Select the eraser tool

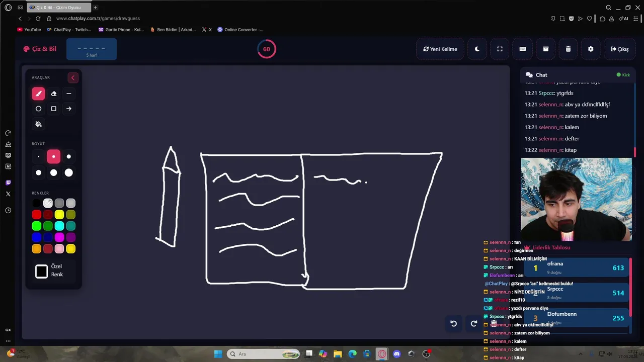pos(54,94)
